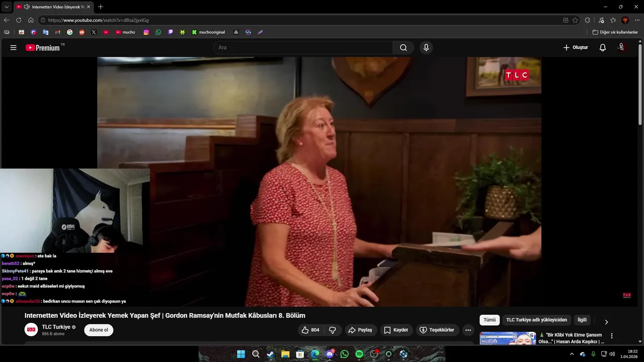
Task: Show hidden system tray icons
Action: click(572, 354)
